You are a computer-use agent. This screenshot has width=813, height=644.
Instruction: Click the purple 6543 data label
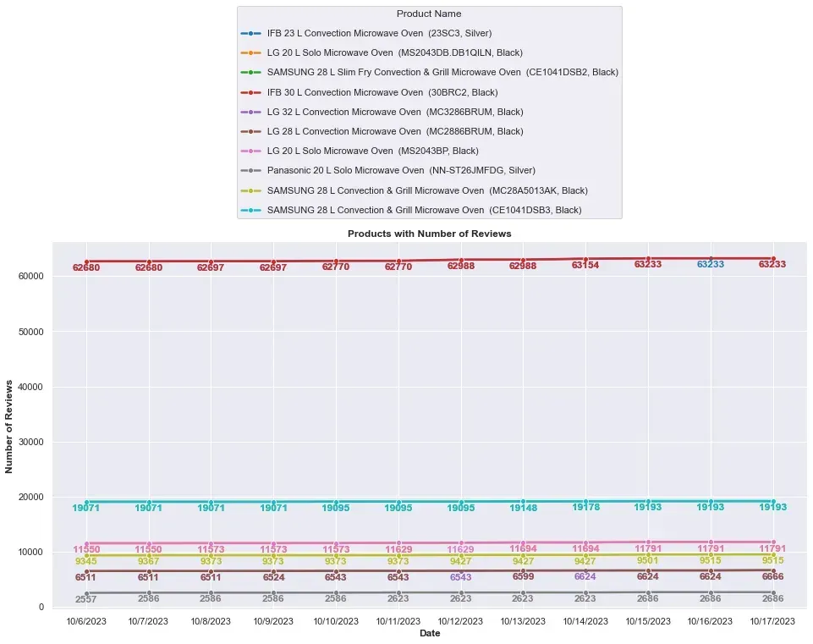(460, 577)
